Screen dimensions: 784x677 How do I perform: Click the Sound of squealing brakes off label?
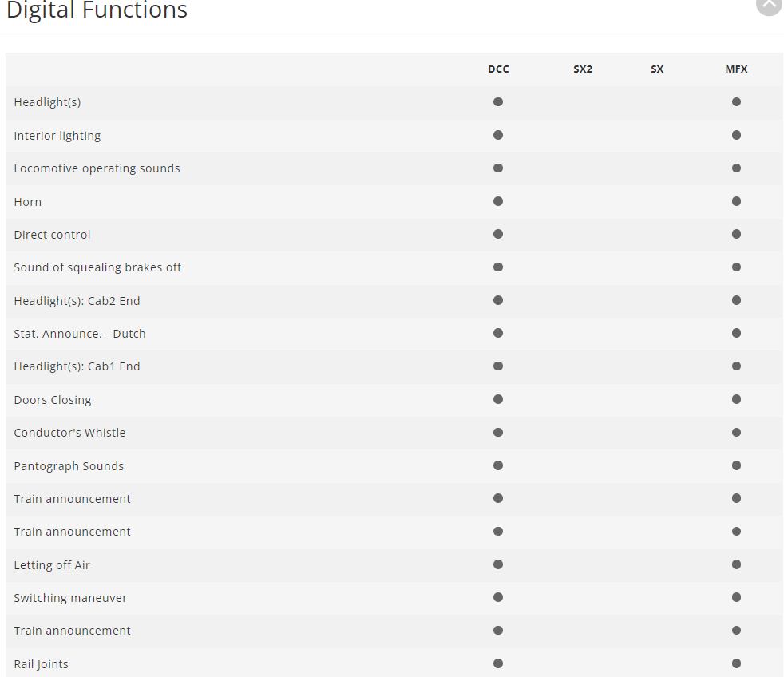[97, 267]
